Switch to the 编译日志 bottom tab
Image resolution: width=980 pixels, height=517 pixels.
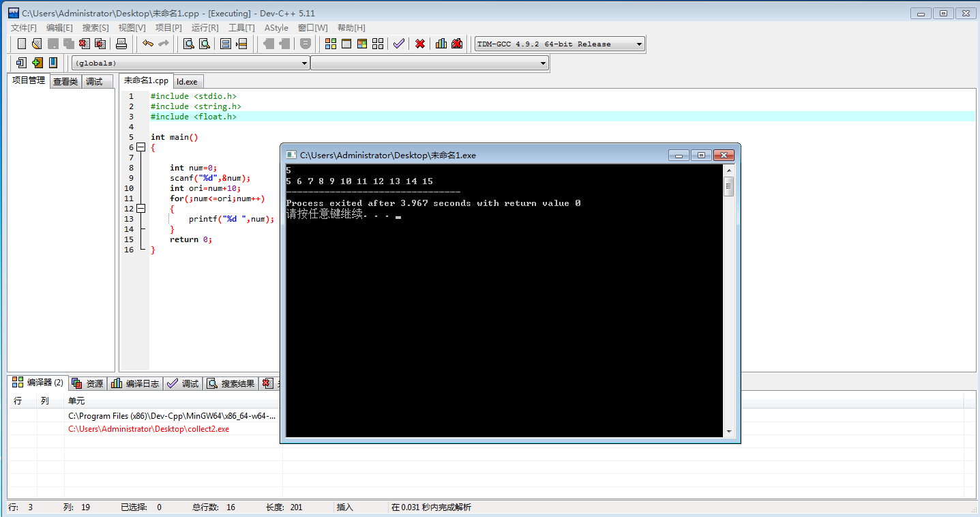pos(136,384)
